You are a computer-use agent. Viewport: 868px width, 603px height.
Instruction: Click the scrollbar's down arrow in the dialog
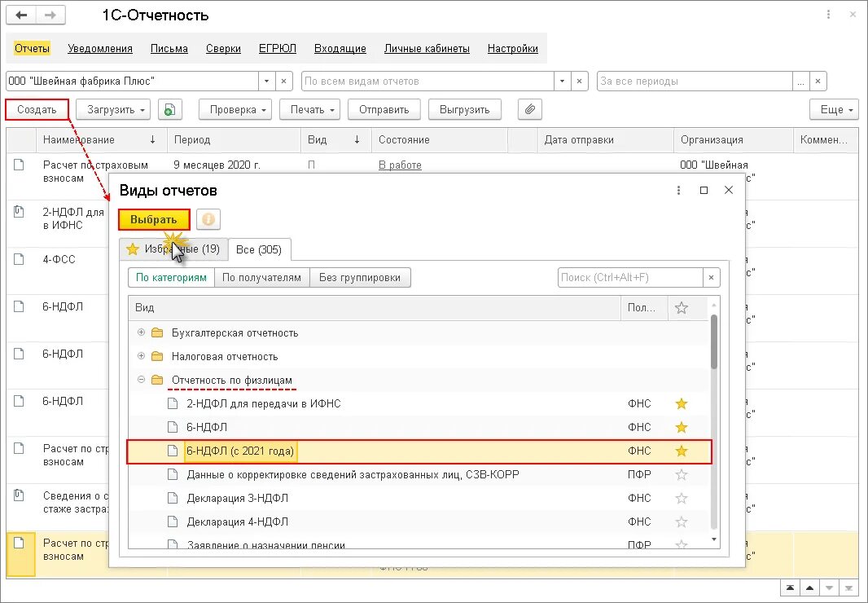pos(714,539)
